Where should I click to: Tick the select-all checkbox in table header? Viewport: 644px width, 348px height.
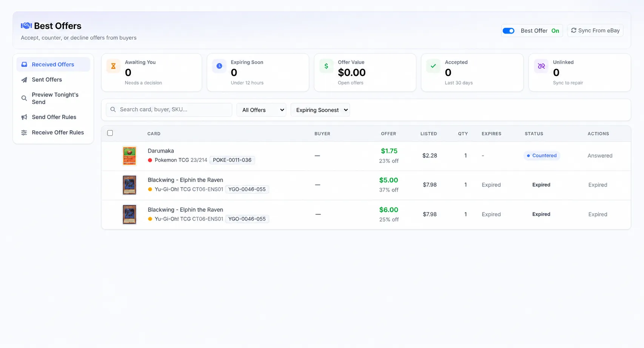point(110,133)
